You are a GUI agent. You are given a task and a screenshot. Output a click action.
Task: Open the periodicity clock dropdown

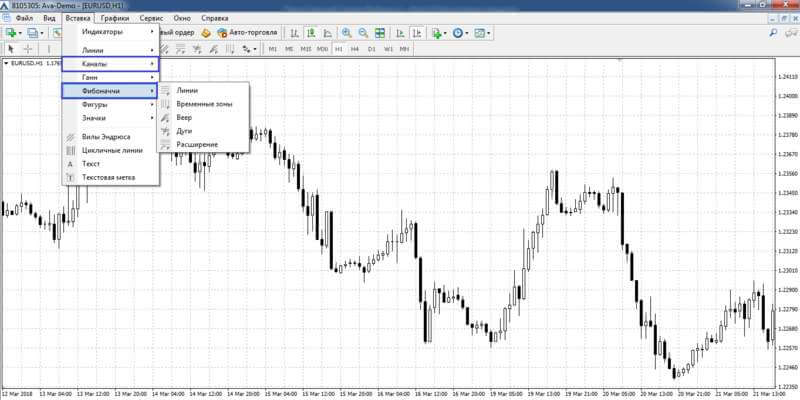459,33
